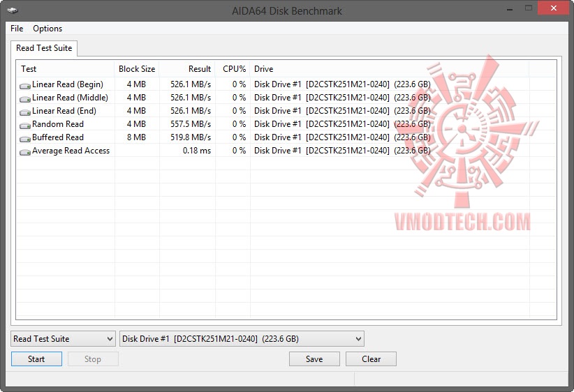This screenshot has width=574, height=392.
Task: Select the Linear Read (Begin) row text
Action: point(68,84)
